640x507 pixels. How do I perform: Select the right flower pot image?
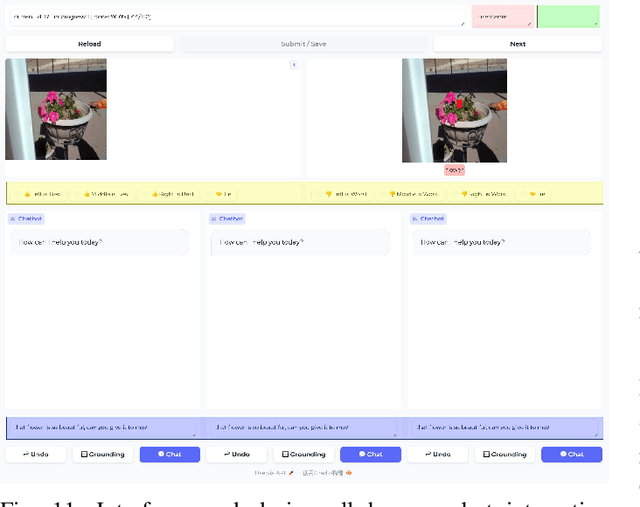[454, 110]
